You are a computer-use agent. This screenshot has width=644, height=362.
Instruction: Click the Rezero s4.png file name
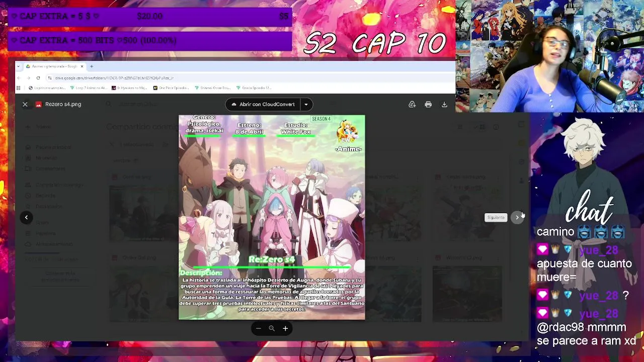[x=63, y=104]
